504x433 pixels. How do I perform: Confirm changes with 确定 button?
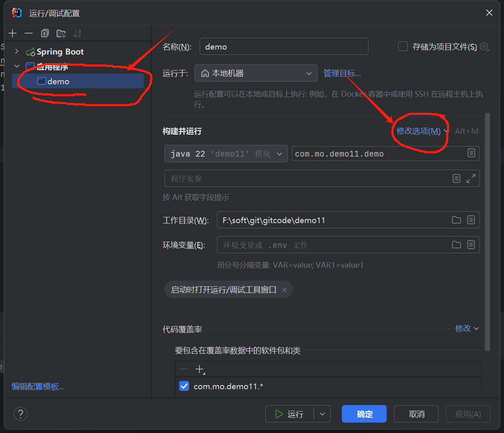(x=364, y=414)
